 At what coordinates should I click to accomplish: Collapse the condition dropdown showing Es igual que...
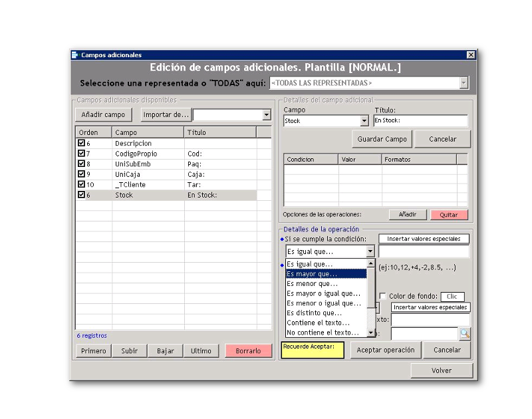coord(370,251)
